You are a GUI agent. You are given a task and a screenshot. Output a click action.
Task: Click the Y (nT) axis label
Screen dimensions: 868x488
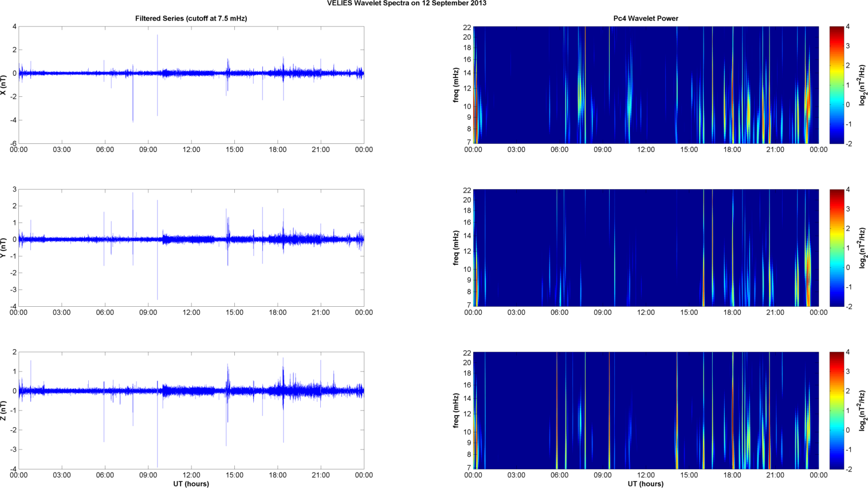[4, 248]
